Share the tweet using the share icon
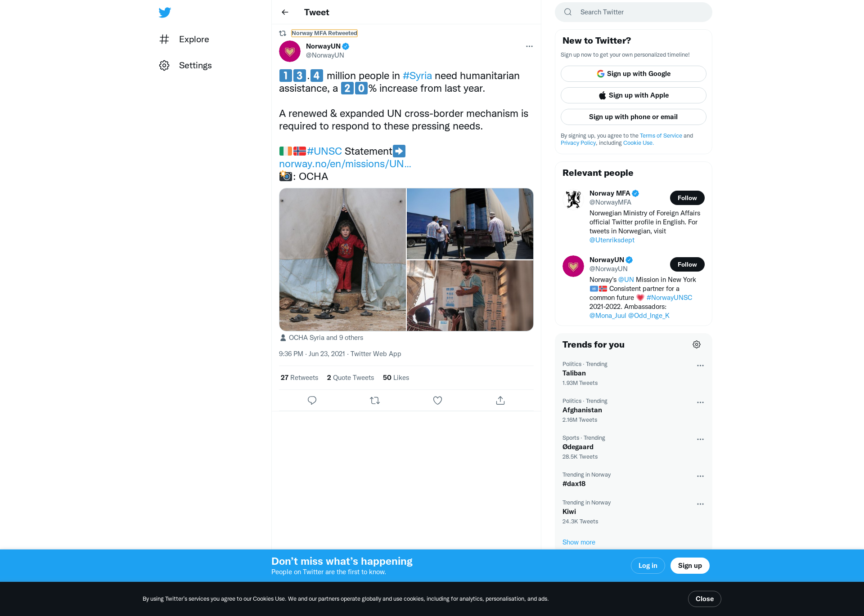Screen dimensions: 864x616 (x=500, y=400)
